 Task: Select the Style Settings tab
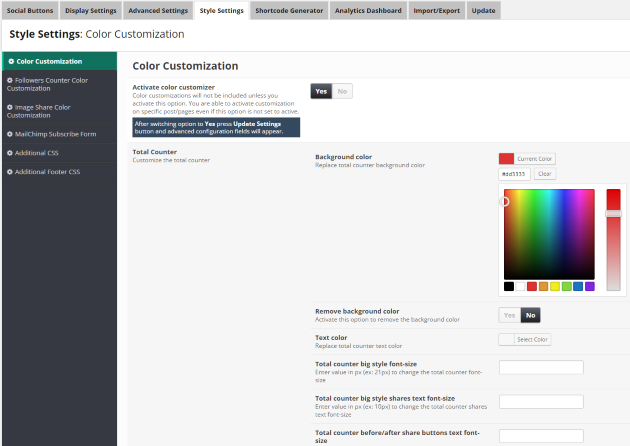pyautogui.click(x=222, y=10)
